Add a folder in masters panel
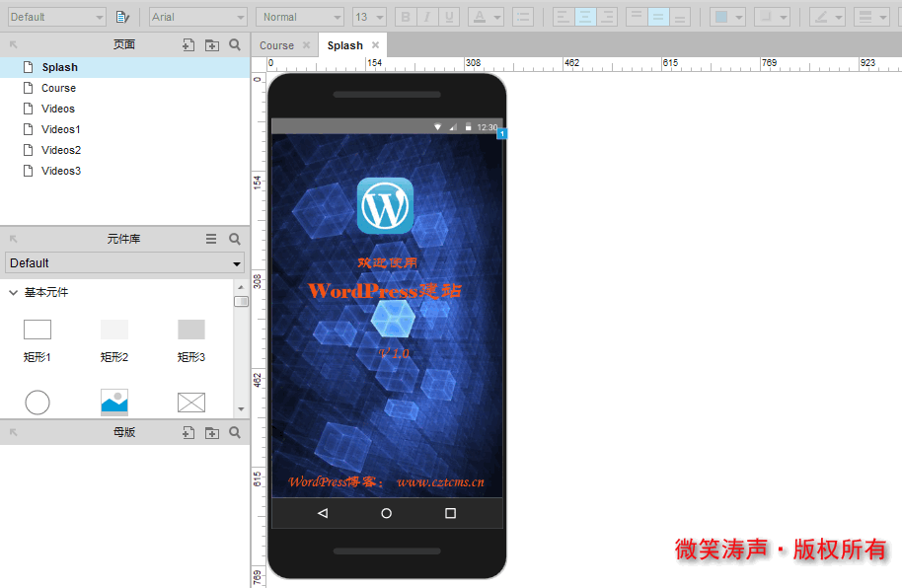This screenshot has width=902, height=588. (x=212, y=433)
